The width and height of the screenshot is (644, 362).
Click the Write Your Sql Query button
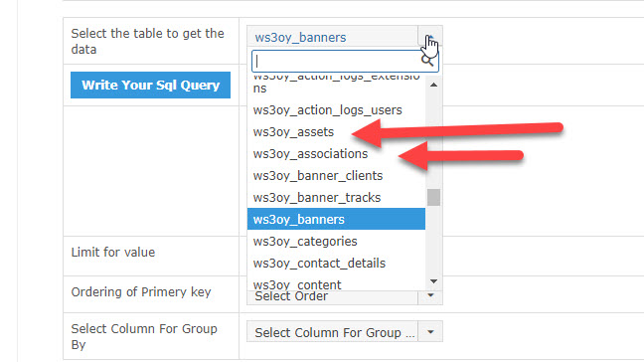coord(150,86)
